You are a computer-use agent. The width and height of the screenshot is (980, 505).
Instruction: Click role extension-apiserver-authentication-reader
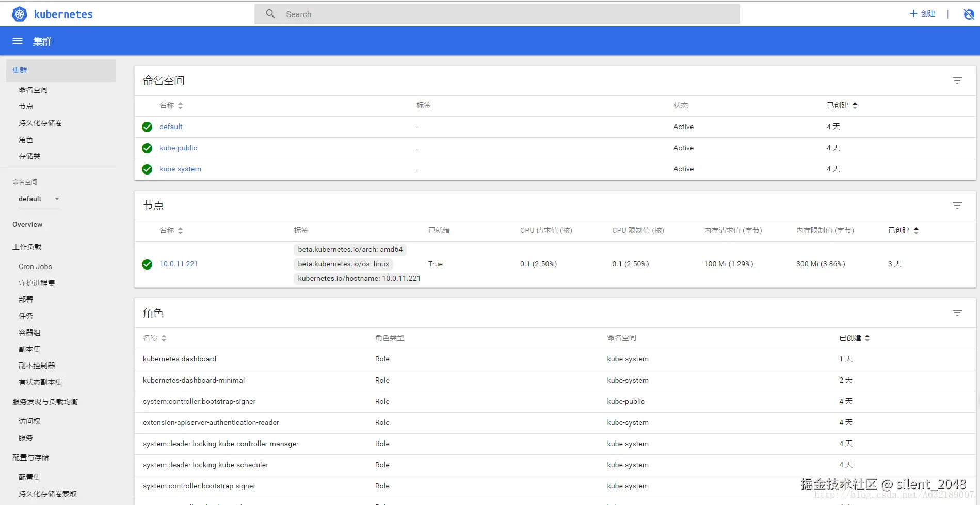[211, 422]
